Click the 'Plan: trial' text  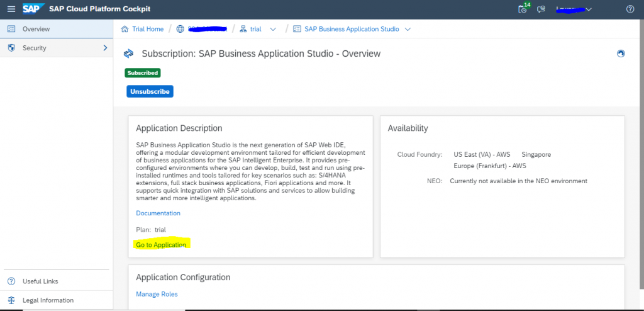pos(151,230)
